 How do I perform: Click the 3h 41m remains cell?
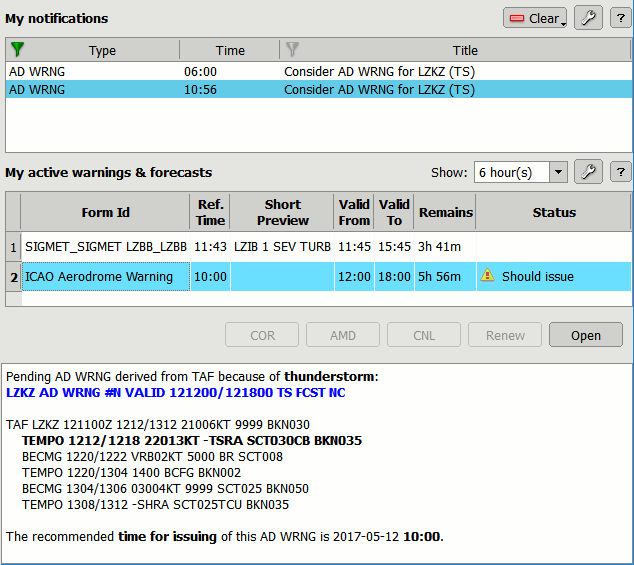[445, 246]
